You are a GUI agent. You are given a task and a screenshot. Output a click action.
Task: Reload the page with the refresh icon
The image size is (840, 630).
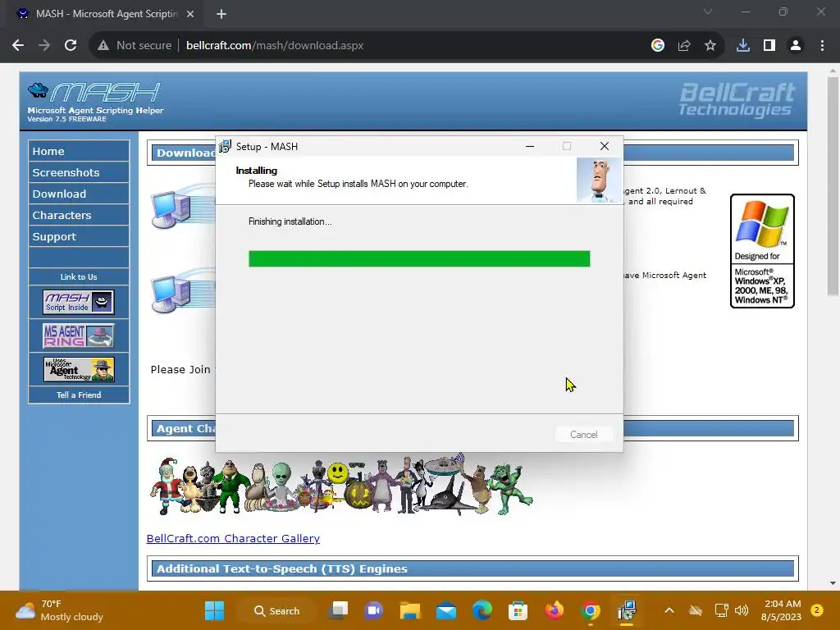(71, 46)
